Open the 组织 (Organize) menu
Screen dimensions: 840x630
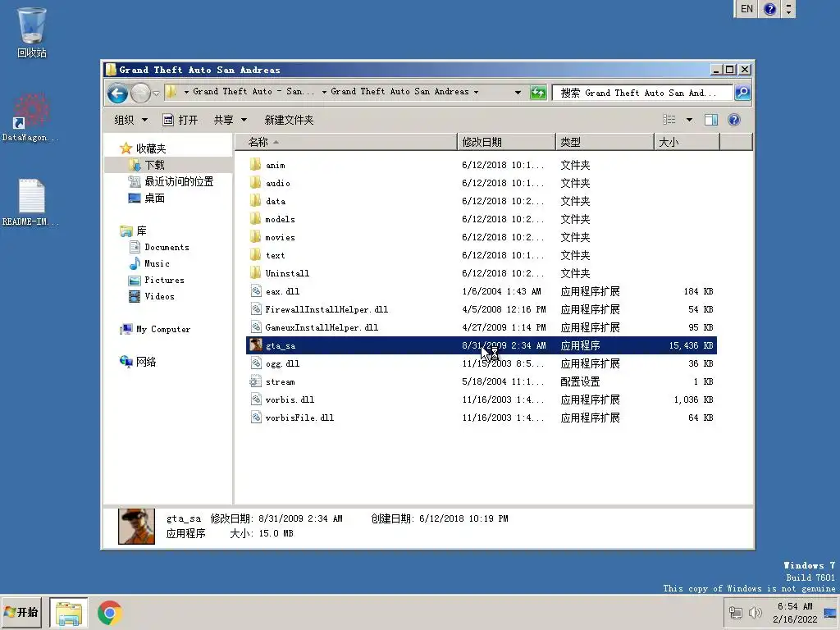pyautogui.click(x=130, y=120)
